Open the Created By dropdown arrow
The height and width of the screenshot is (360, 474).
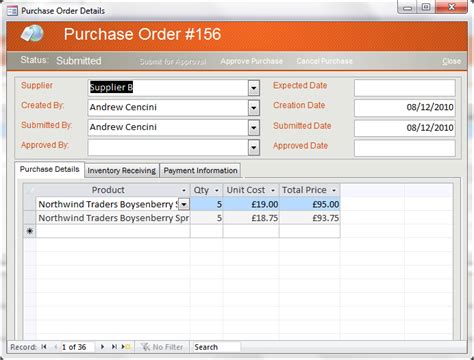[x=254, y=108]
